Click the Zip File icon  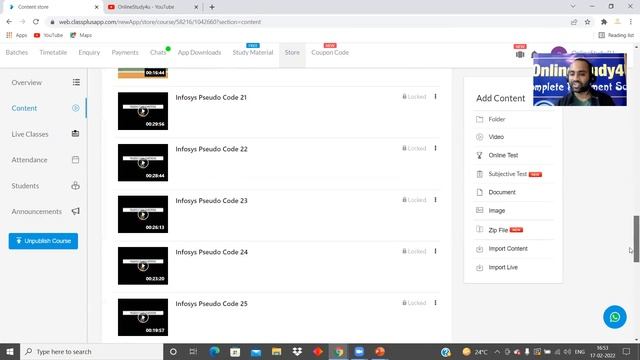coord(480,229)
